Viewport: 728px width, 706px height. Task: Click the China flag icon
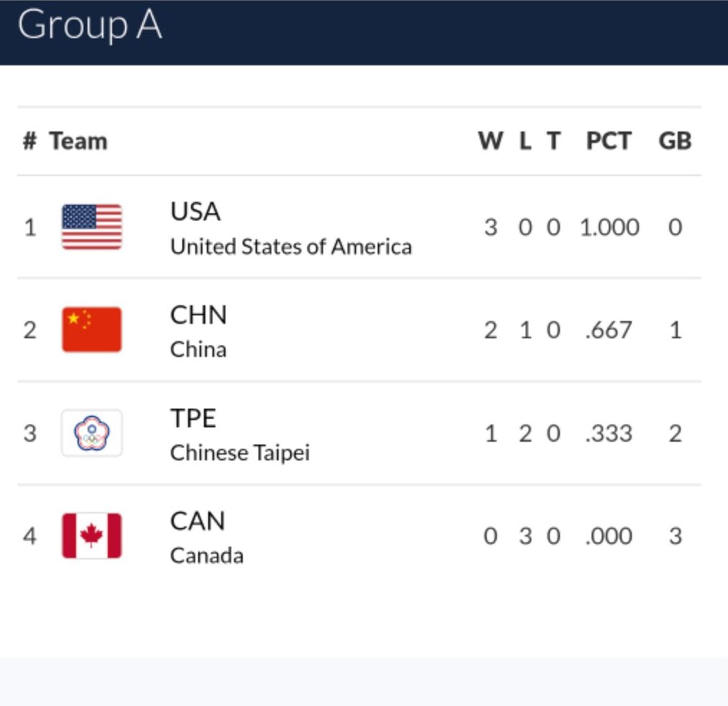(x=92, y=330)
